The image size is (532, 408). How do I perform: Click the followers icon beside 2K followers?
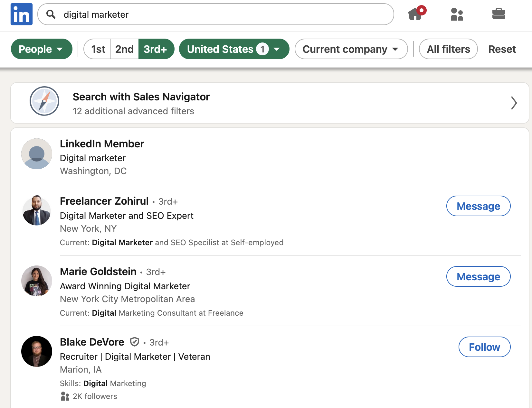pyautogui.click(x=65, y=396)
